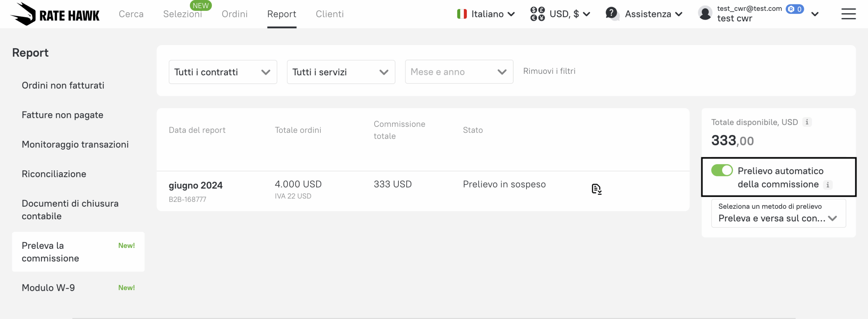Click the blue loyalty points badge
The height and width of the screenshot is (319, 868).
(x=795, y=9)
